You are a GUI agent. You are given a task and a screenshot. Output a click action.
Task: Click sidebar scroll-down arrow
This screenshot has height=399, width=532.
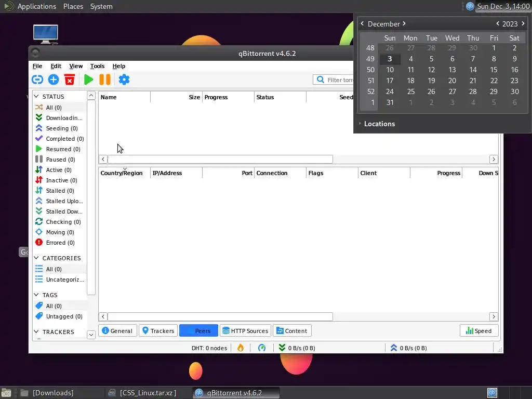click(x=91, y=335)
